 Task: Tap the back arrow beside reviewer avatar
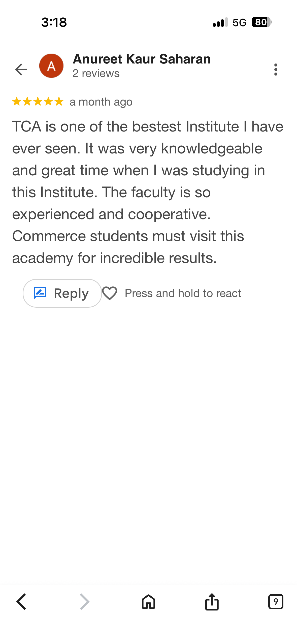(21, 70)
